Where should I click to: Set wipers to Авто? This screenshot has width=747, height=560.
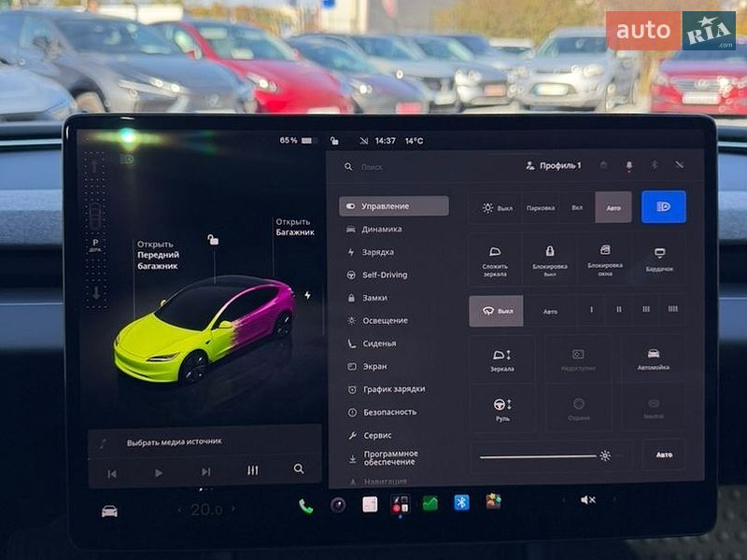point(550,311)
